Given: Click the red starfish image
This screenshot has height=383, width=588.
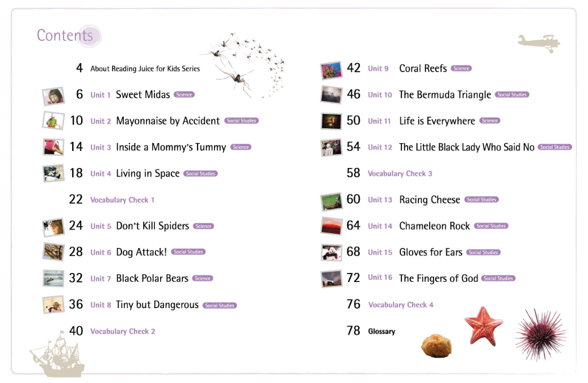Looking at the screenshot, I should pyautogui.click(x=483, y=325).
